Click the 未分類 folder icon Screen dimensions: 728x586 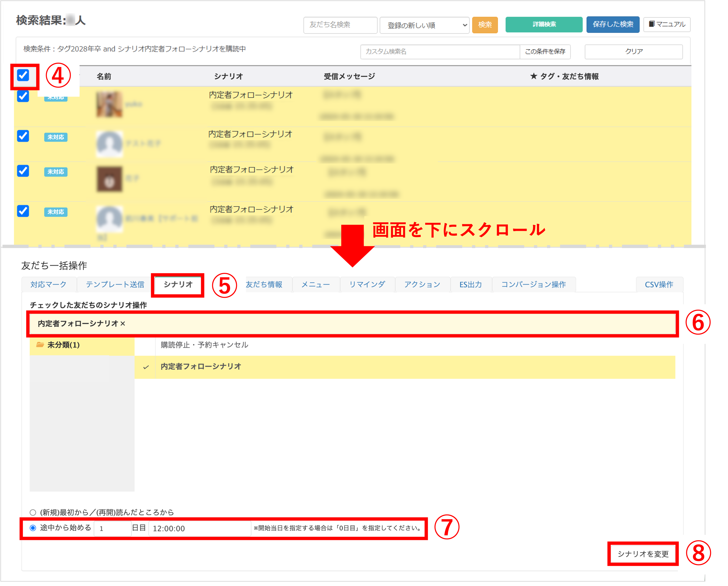40,344
